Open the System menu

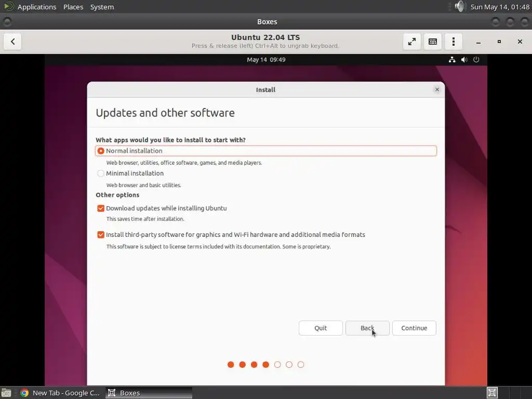pyautogui.click(x=102, y=7)
